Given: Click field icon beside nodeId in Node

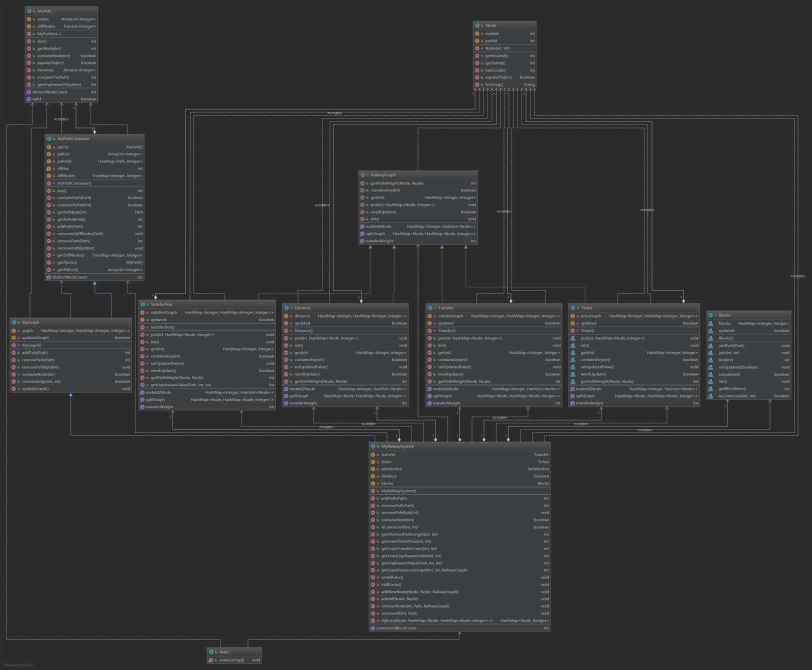Looking at the screenshot, I should click(477, 34).
